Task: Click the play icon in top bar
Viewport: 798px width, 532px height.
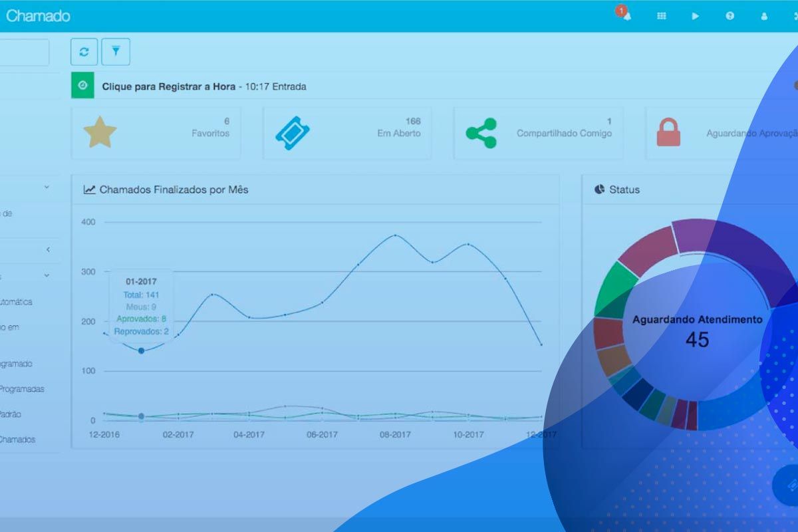Action: pos(696,16)
